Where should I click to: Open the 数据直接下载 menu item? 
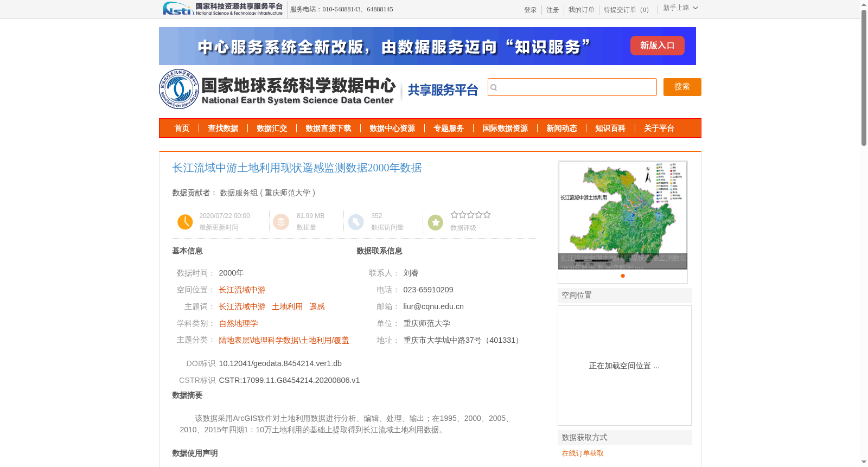328,129
